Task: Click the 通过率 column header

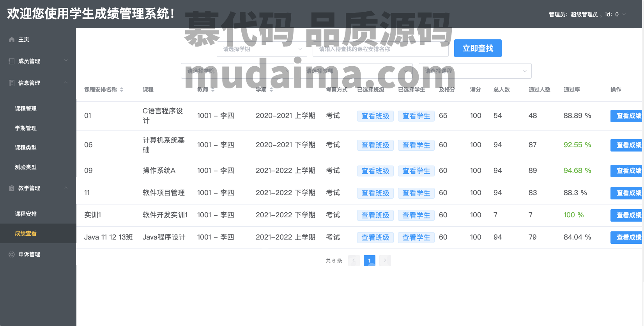Action: click(x=572, y=90)
